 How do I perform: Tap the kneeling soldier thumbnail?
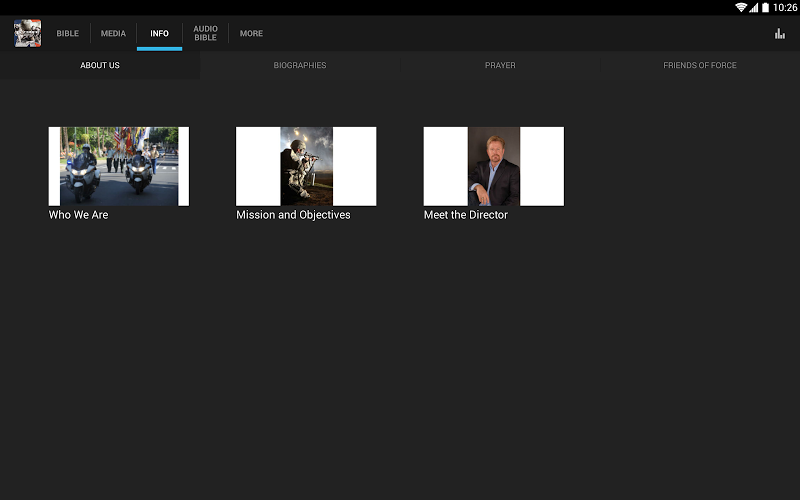point(306,166)
